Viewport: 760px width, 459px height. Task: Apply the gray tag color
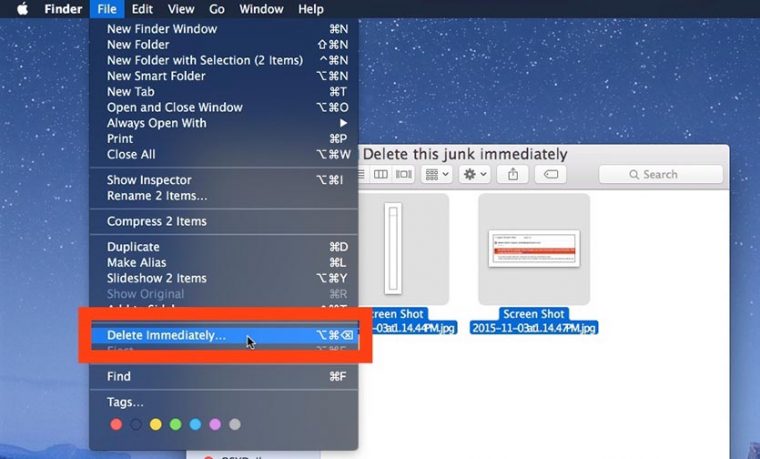click(x=235, y=425)
